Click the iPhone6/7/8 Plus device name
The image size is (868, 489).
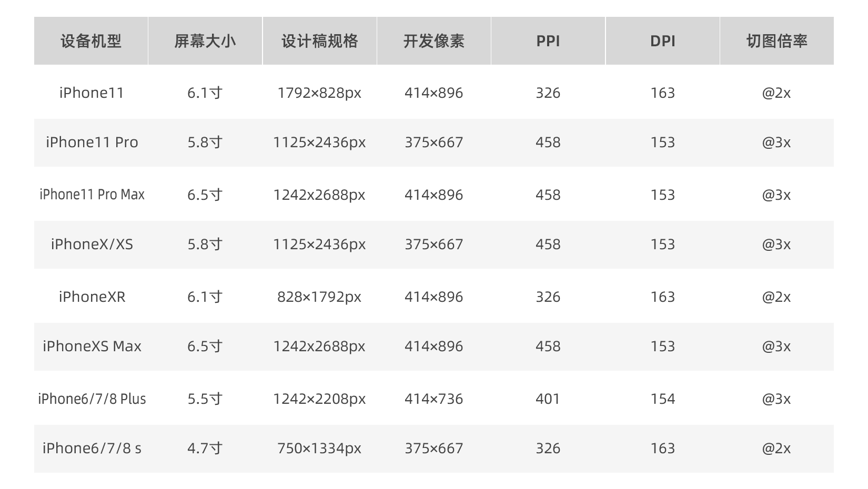(x=92, y=399)
